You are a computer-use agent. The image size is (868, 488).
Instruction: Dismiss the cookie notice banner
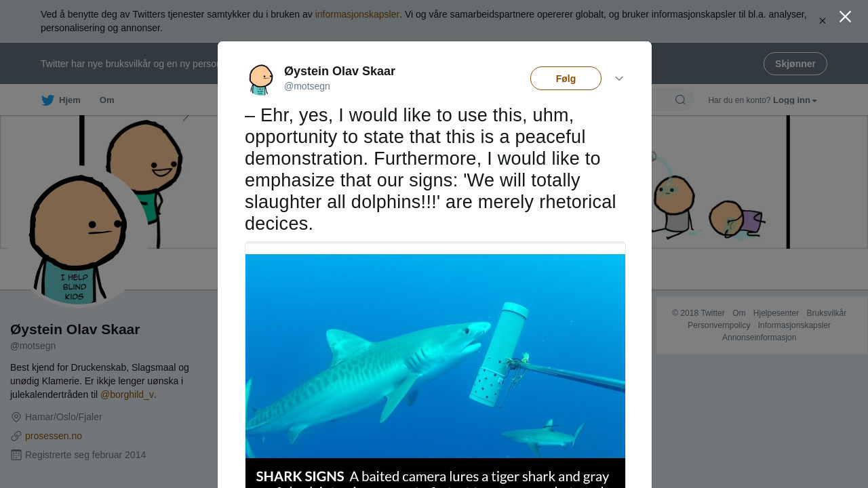(x=822, y=21)
